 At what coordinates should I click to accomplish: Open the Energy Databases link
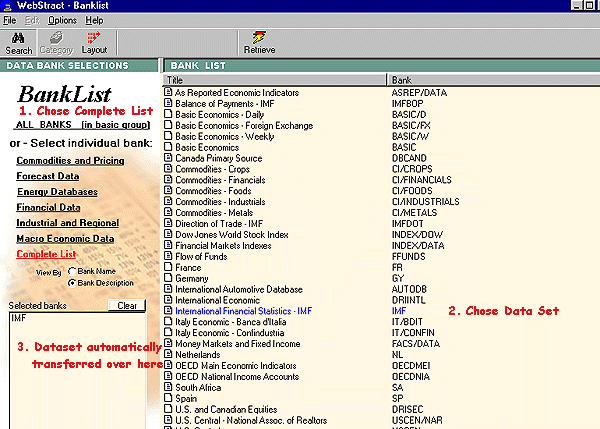(x=57, y=192)
